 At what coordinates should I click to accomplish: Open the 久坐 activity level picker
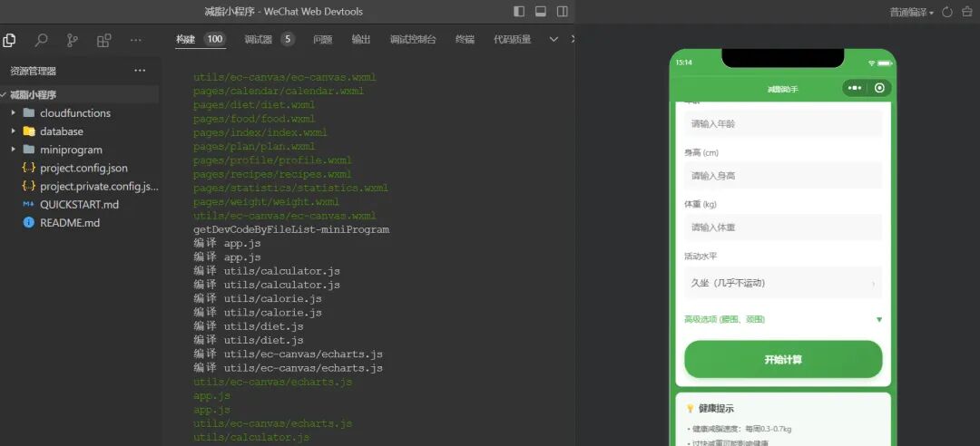click(x=782, y=283)
